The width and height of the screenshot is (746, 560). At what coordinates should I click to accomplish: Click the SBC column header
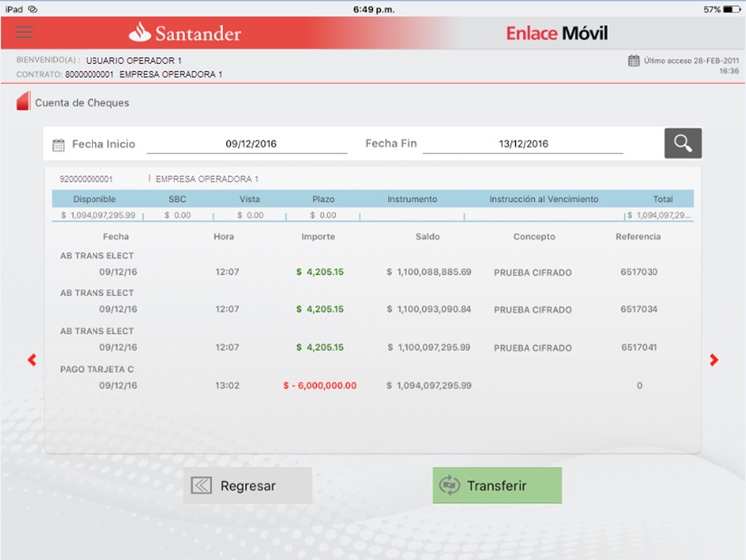tap(177, 199)
